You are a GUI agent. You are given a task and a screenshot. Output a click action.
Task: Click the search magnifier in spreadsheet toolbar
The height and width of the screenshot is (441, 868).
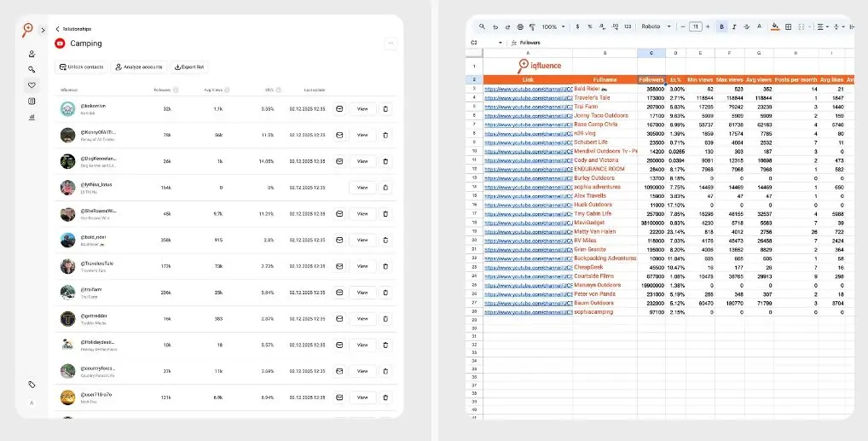click(x=482, y=26)
